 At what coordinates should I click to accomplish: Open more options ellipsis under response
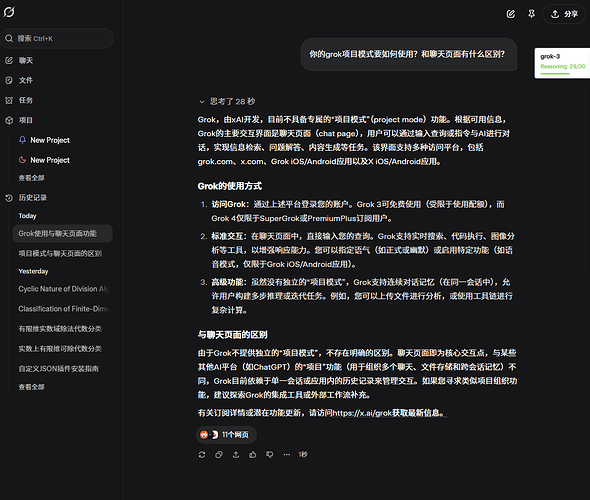tap(287, 455)
